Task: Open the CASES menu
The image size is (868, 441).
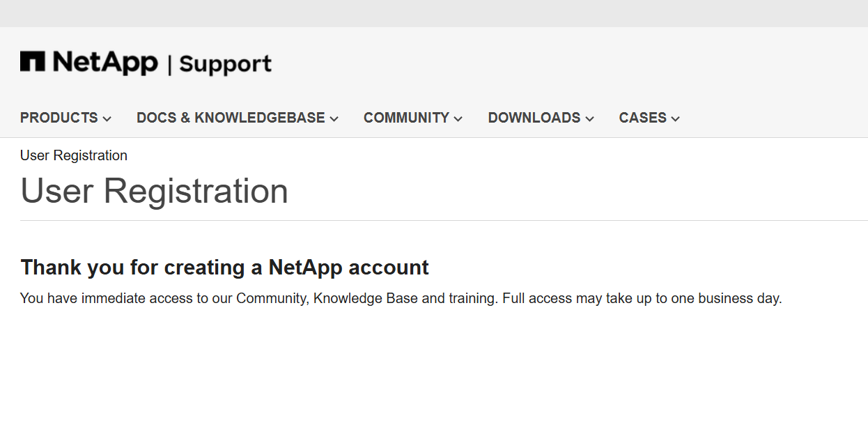Action: click(x=643, y=118)
